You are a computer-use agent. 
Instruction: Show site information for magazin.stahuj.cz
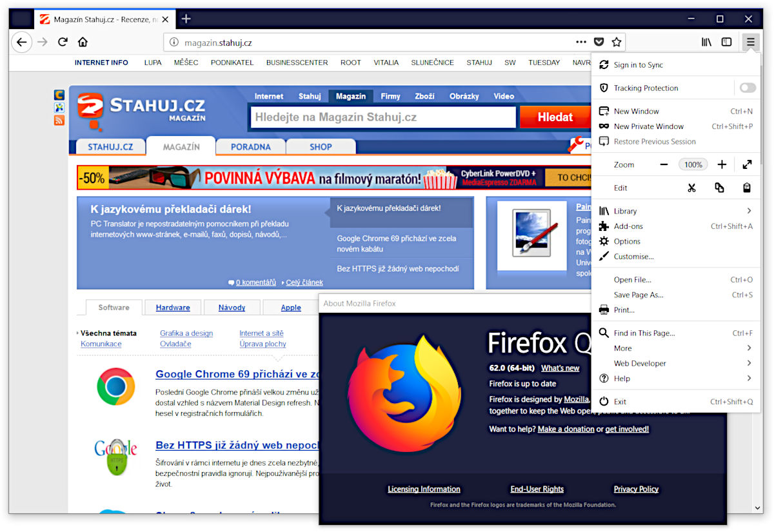[x=174, y=43]
